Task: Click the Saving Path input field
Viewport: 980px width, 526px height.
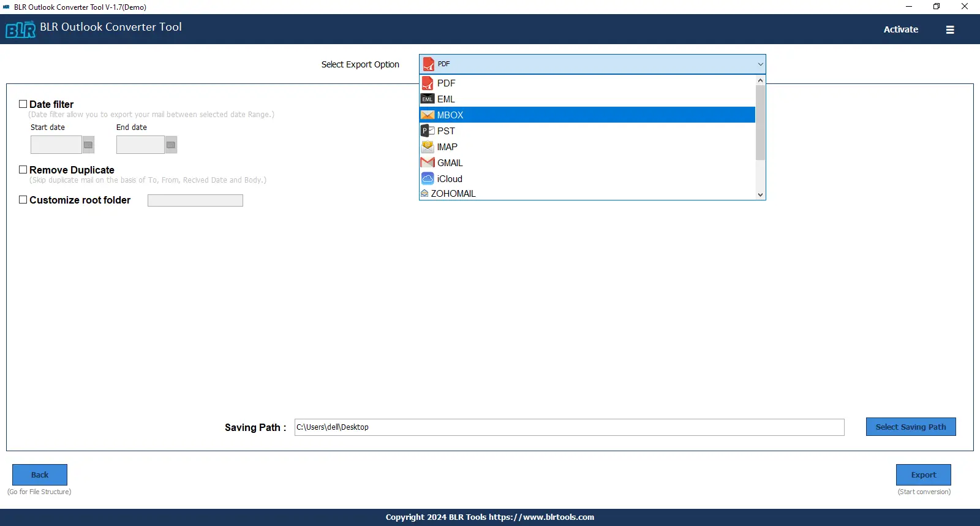Action: (x=569, y=427)
